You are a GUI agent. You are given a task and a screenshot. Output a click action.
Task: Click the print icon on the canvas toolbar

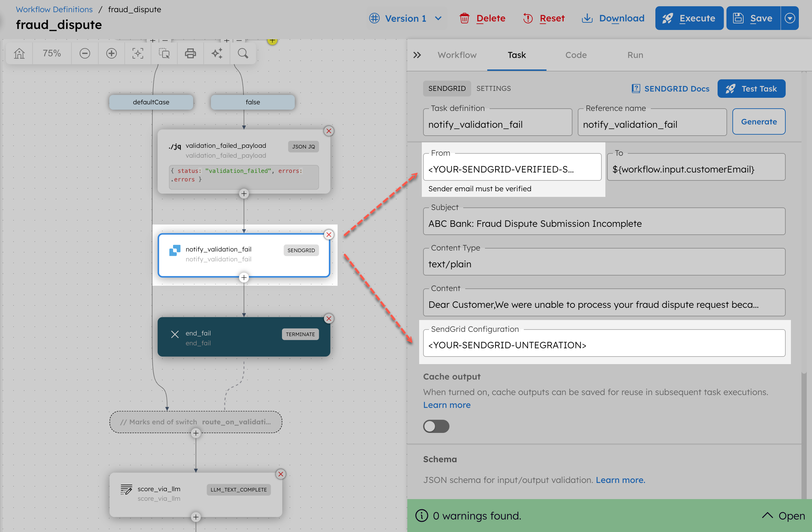point(190,53)
